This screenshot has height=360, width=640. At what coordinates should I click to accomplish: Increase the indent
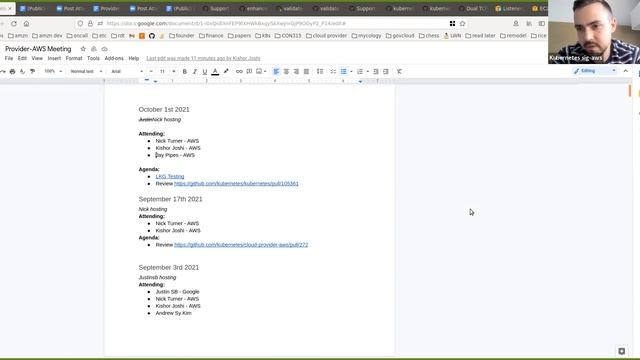point(386,71)
